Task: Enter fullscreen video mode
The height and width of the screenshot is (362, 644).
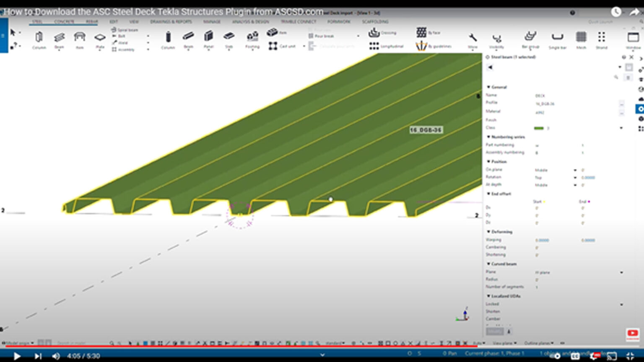Action: pos(630,356)
